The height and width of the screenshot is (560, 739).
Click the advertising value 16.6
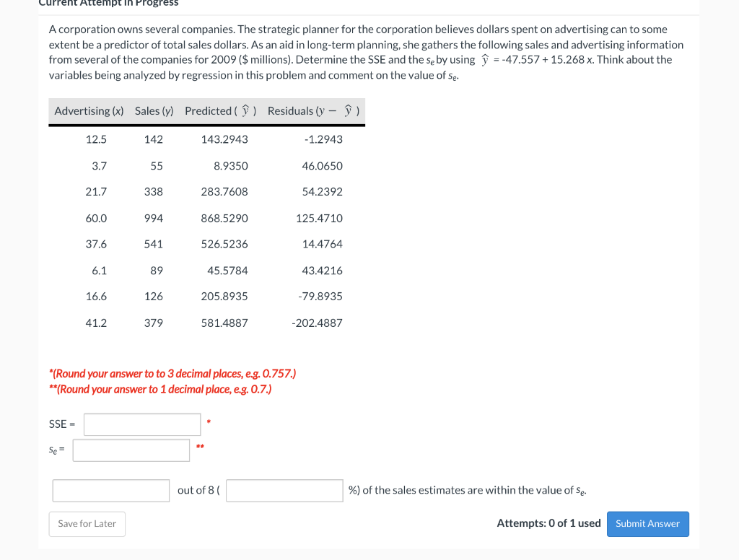tap(96, 297)
